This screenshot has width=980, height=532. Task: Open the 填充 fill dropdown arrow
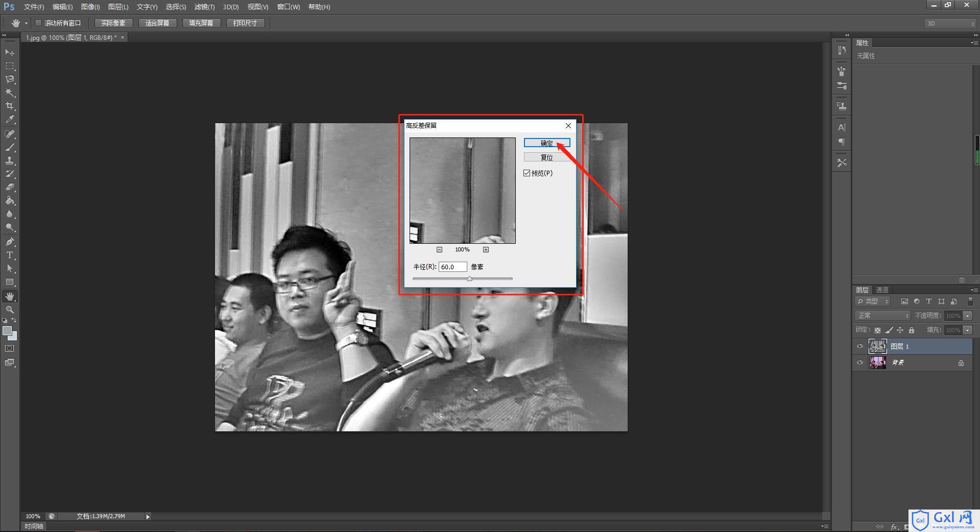click(x=968, y=330)
